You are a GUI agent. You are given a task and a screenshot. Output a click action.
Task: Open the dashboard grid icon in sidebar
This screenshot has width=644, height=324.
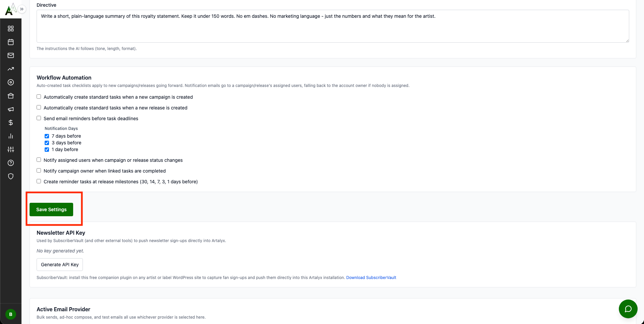tap(11, 29)
